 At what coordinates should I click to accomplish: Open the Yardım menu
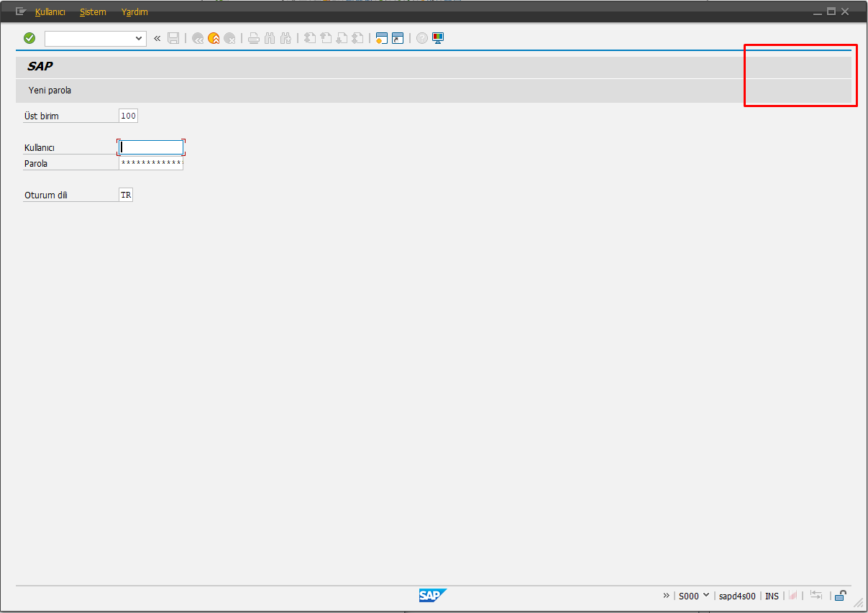click(134, 12)
